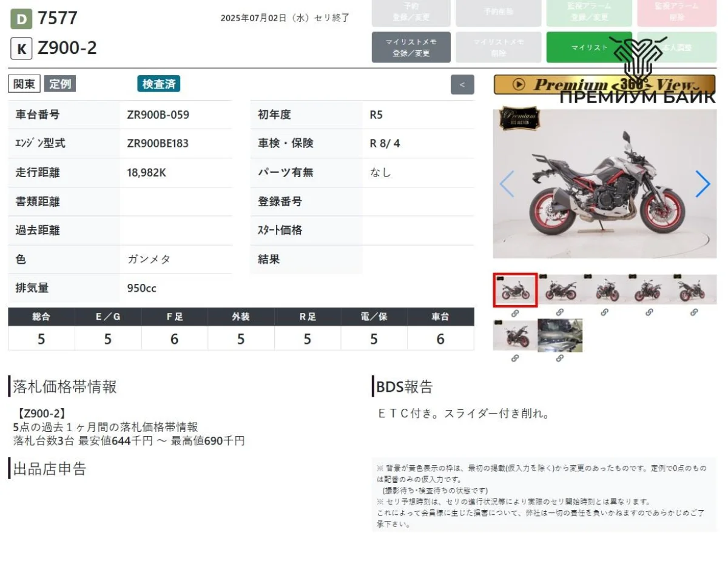The image size is (728, 561).
Task: Open link icon under fifth thumbnail
Action: 694,313
